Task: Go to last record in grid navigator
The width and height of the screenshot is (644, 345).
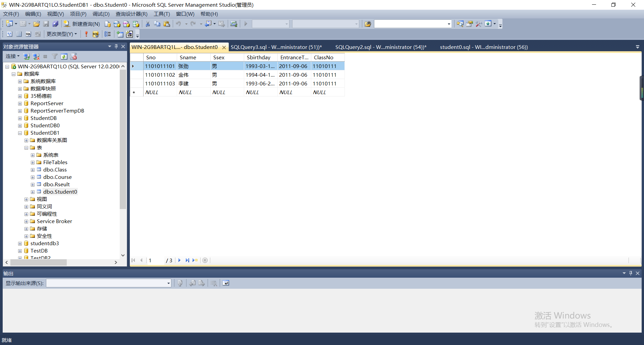Action: coord(187,260)
